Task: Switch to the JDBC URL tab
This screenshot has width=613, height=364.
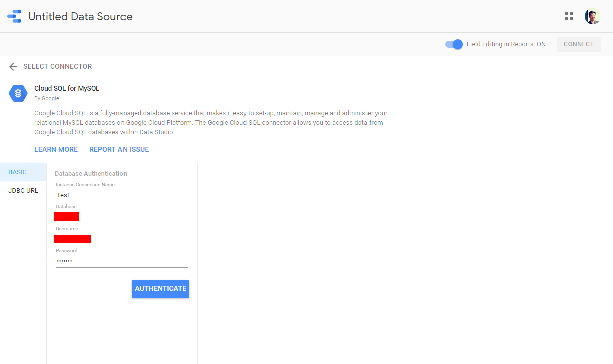Action: [23, 191]
